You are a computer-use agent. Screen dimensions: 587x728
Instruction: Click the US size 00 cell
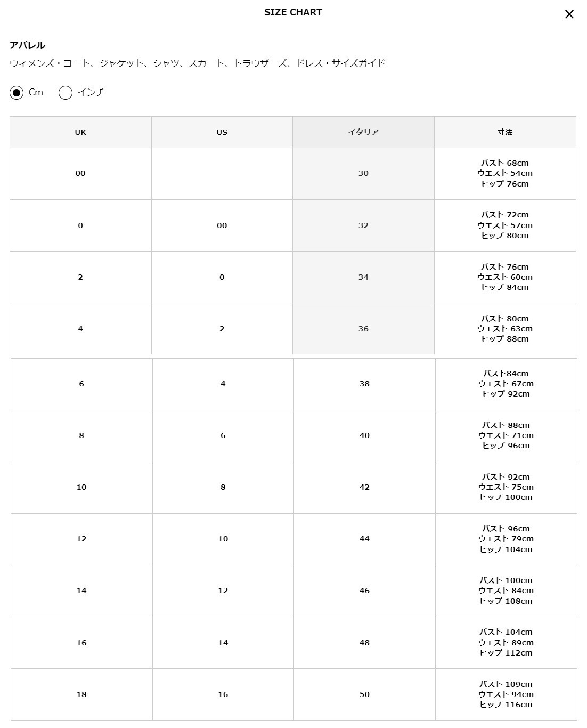tap(222, 225)
